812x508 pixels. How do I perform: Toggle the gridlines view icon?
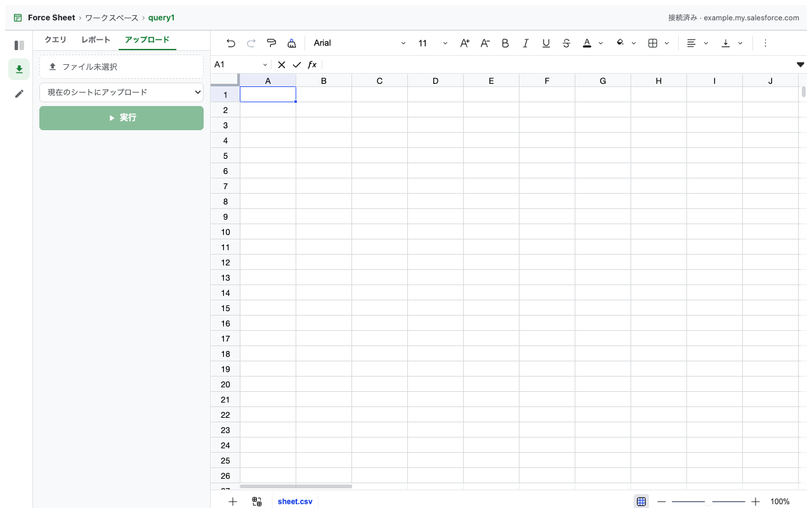click(x=641, y=502)
